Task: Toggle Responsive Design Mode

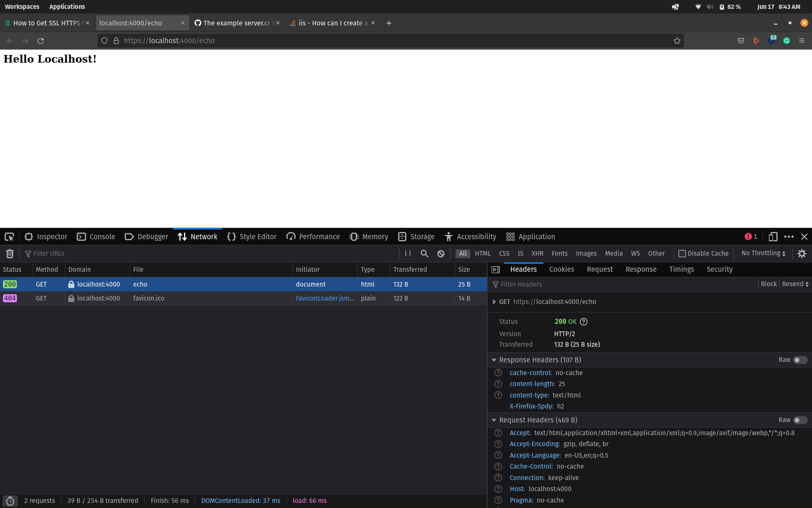Action: [773, 237]
